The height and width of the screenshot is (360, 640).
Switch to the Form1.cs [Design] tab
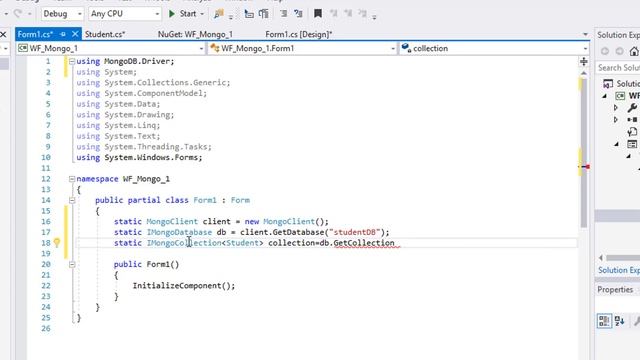click(x=299, y=34)
